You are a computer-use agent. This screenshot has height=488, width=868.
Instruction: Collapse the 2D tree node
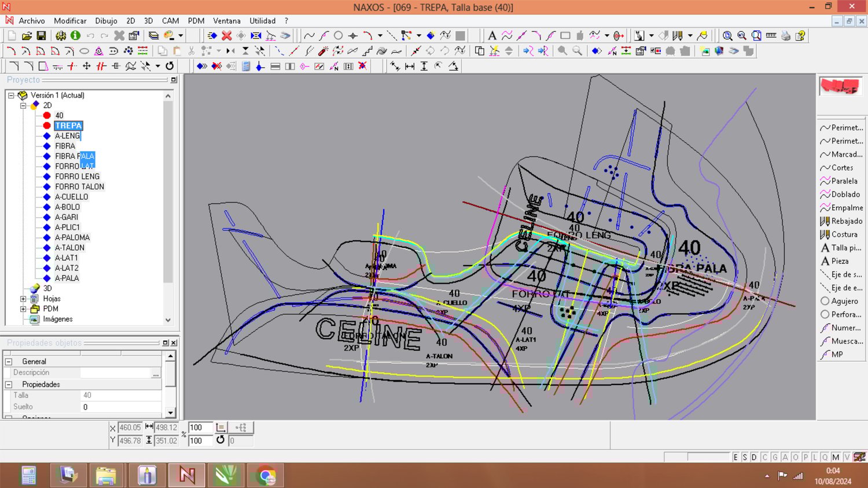(23, 105)
